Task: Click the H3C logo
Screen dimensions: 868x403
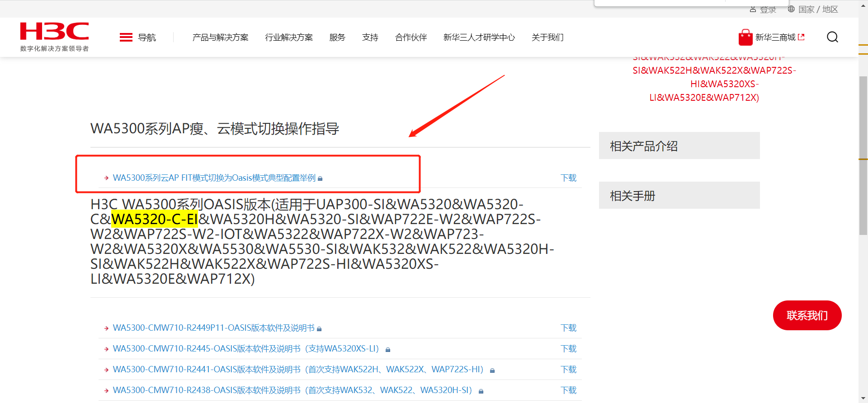Action: [54, 32]
